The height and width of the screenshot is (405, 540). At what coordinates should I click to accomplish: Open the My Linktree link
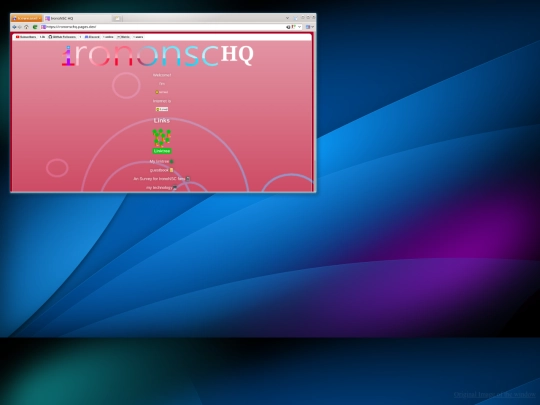click(162, 162)
